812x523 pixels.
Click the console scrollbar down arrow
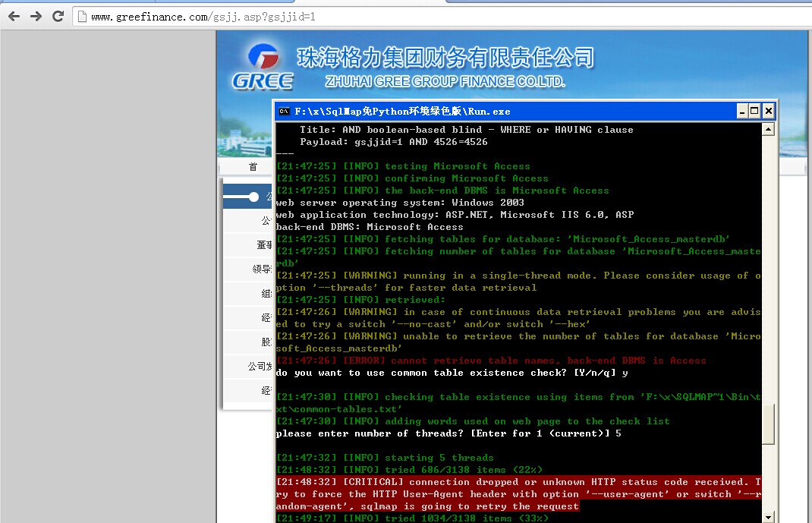[x=769, y=517]
